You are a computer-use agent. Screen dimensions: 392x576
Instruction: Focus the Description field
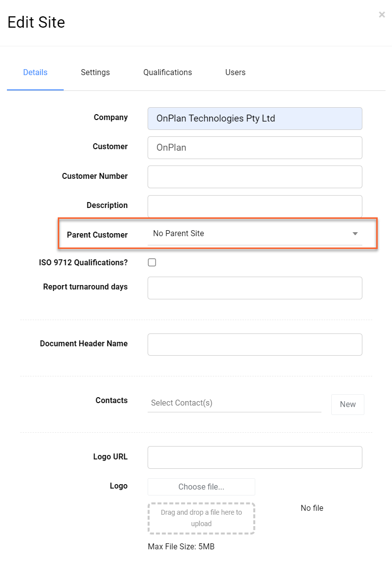tap(255, 206)
